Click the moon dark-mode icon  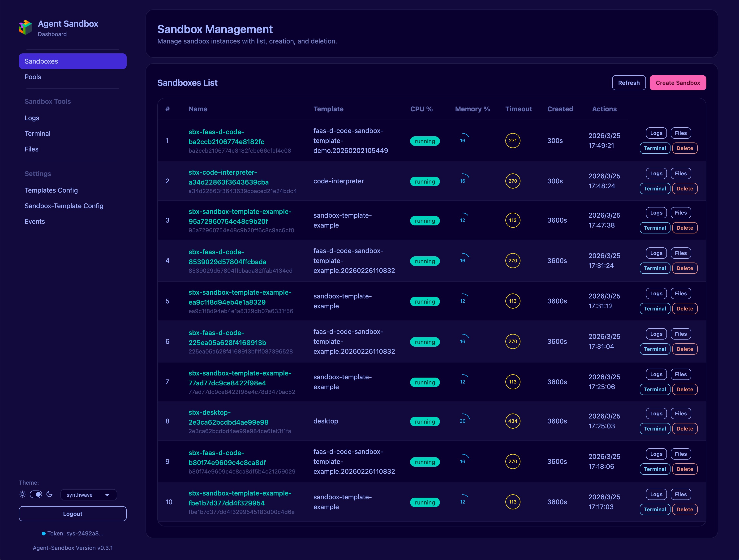pos(49,494)
